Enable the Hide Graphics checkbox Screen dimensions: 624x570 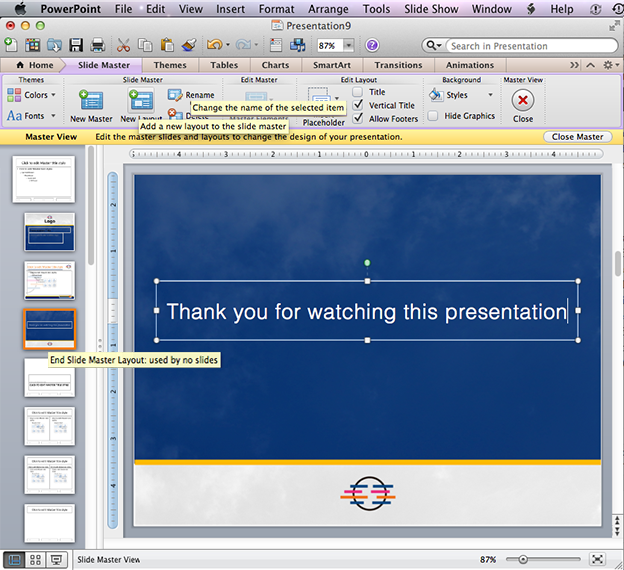432,116
